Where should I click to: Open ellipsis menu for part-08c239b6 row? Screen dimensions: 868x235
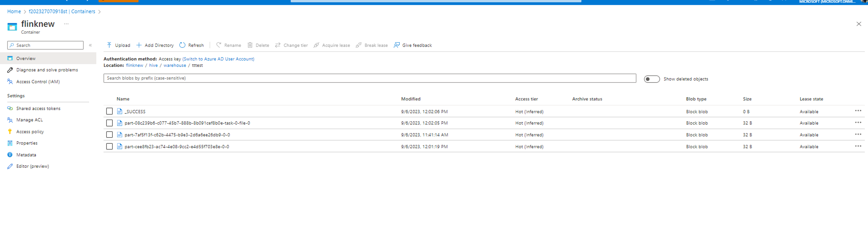coord(858,123)
